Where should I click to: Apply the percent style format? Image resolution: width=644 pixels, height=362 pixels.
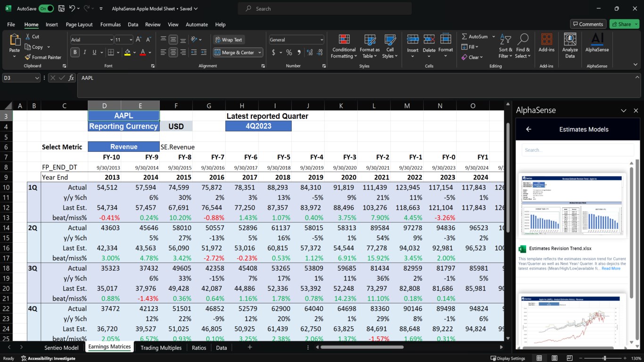pos(289,52)
